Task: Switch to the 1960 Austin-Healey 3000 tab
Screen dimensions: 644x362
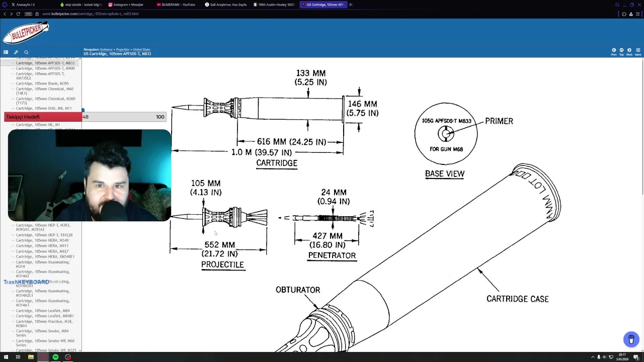Action: (274, 5)
